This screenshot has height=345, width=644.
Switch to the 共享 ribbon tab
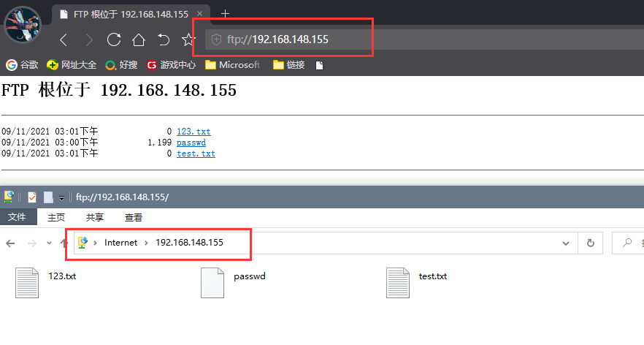pos(95,217)
